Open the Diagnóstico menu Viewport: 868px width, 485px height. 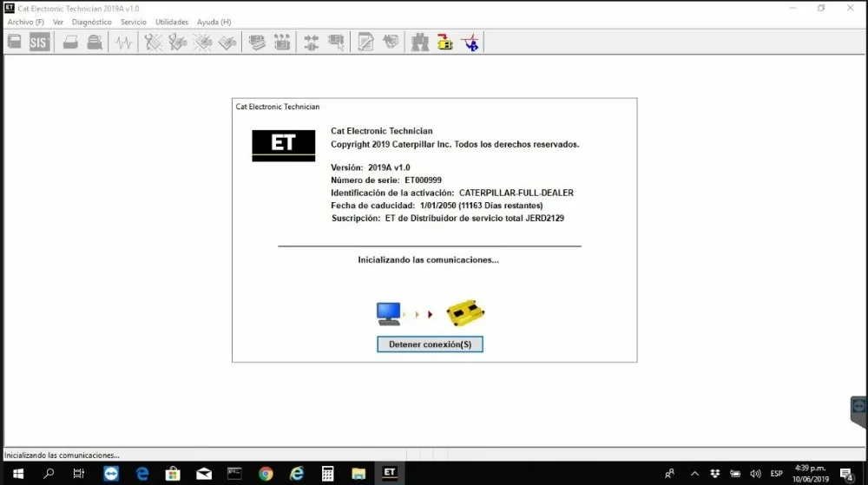click(92, 22)
